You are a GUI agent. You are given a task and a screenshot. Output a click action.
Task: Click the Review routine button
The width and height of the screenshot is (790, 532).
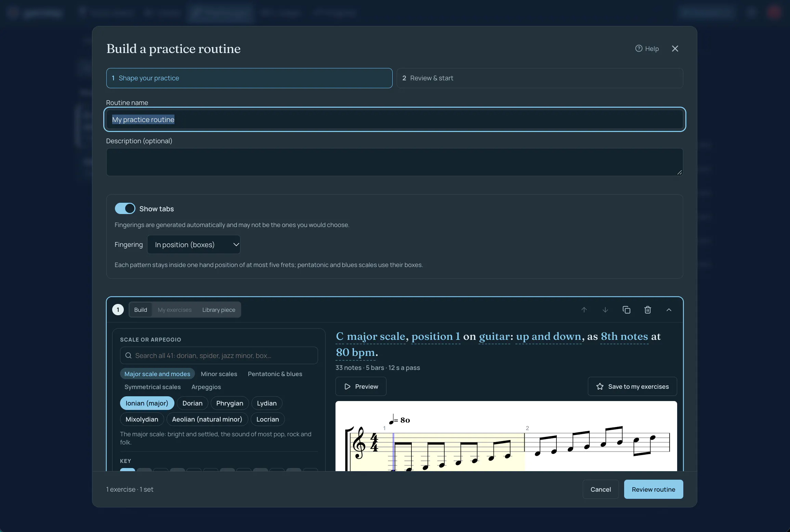[653, 489]
